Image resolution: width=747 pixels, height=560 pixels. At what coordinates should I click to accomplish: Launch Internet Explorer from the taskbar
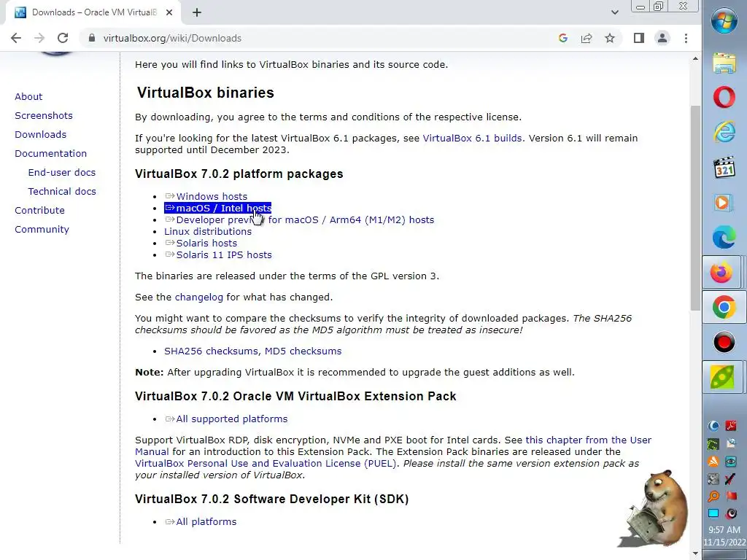click(724, 131)
